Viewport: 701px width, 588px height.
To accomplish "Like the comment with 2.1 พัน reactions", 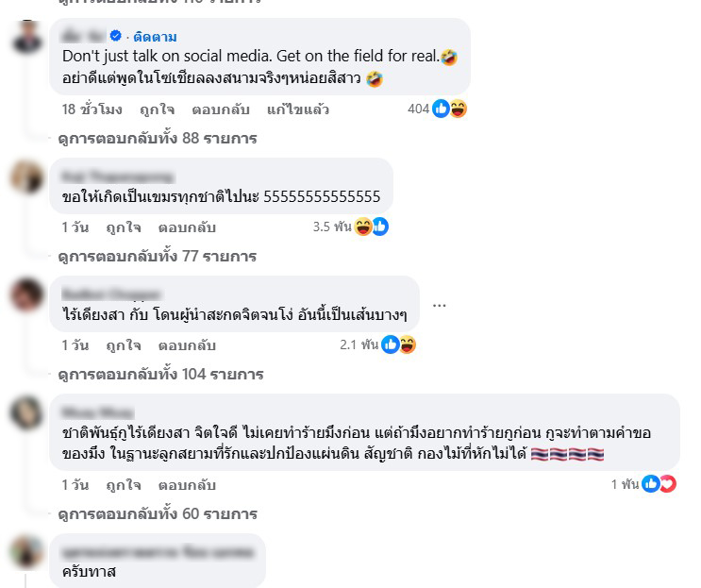I will pyautogui.click(x=124, y=345).
